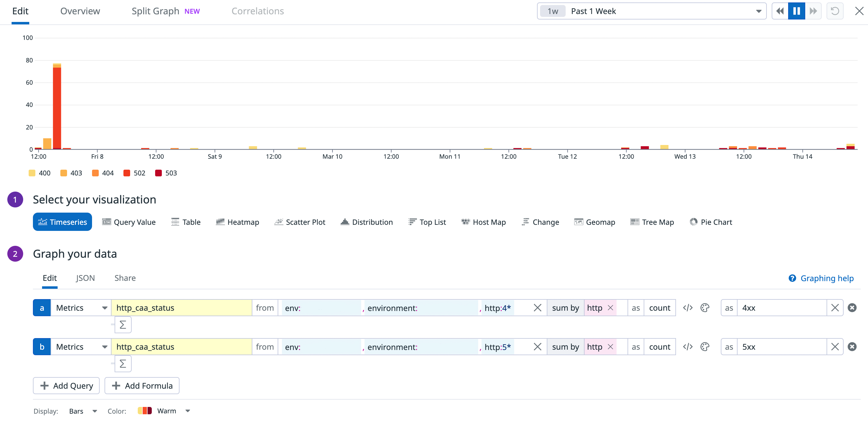
Task: Open the JSON tab
Action: (x=85, y=278)
